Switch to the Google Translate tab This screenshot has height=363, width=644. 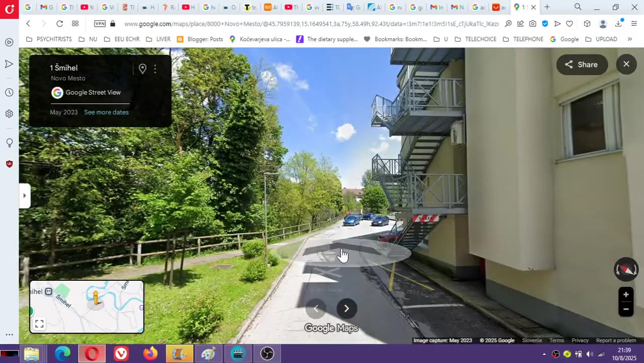(353, 7)
